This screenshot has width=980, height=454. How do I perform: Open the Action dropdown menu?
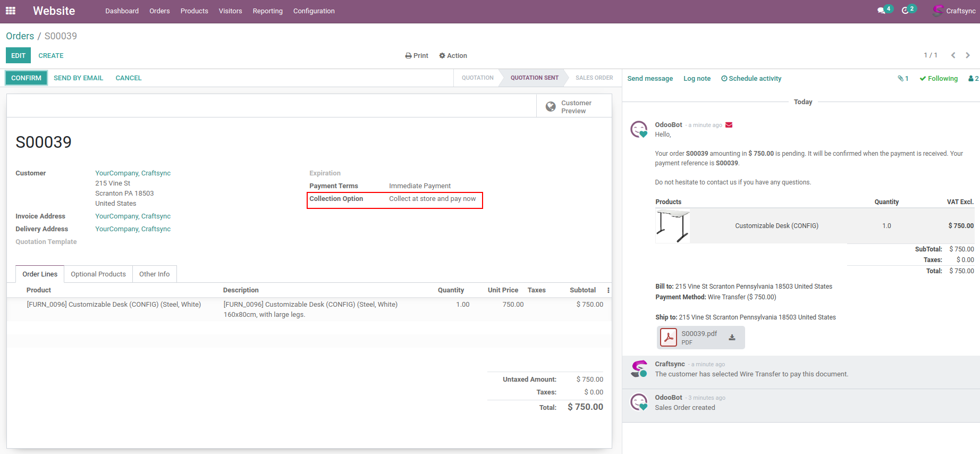tap(453, 56)
